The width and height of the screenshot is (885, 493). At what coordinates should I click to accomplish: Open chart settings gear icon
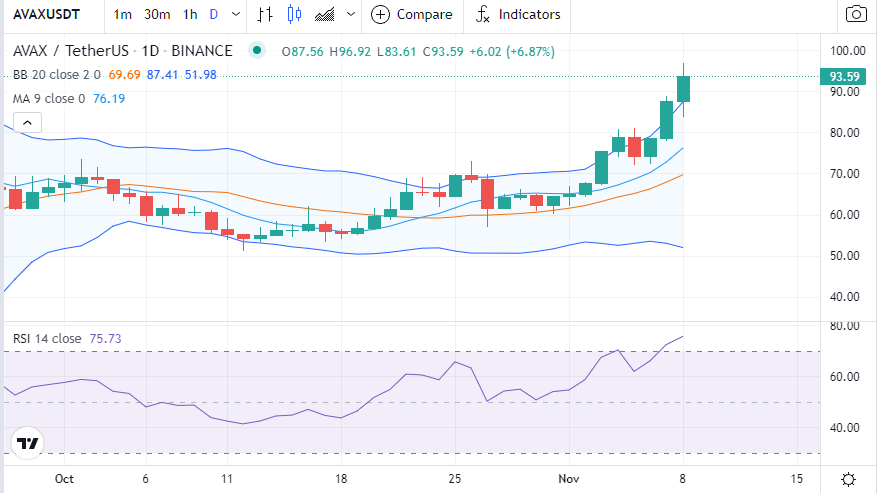848,479
